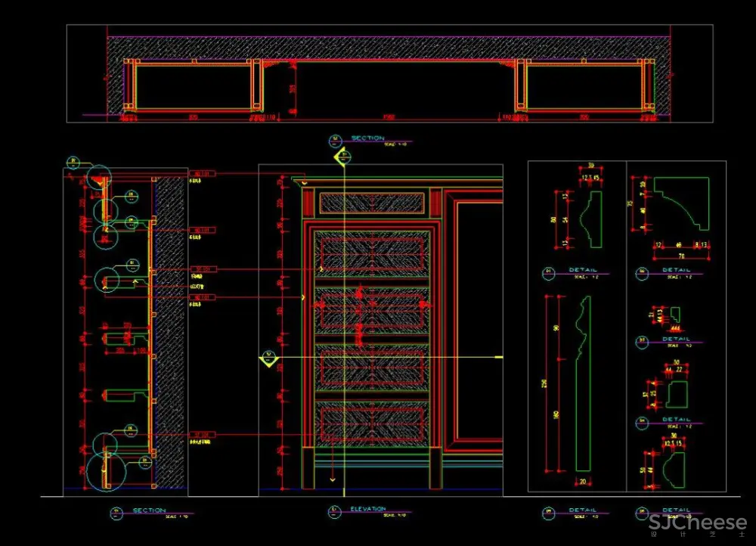756x546 pixels.
Task: Select the left hollow rectangle in top plan
Action: click(194, 87)
